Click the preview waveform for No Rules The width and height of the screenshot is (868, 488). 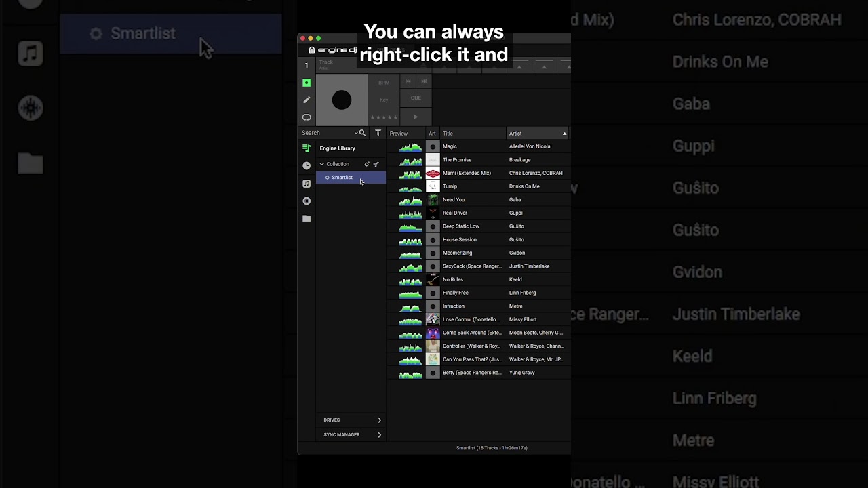pyautogui.click(x=410, y=280)
